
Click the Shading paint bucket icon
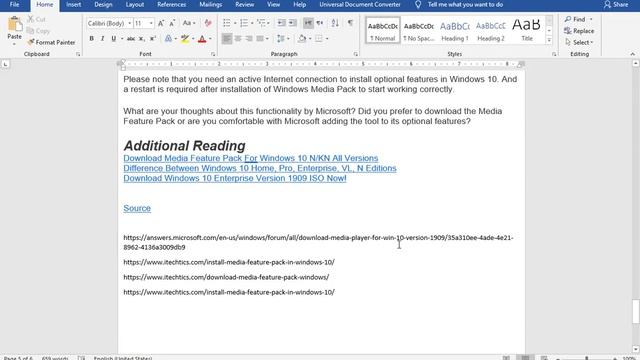(302, 39)
